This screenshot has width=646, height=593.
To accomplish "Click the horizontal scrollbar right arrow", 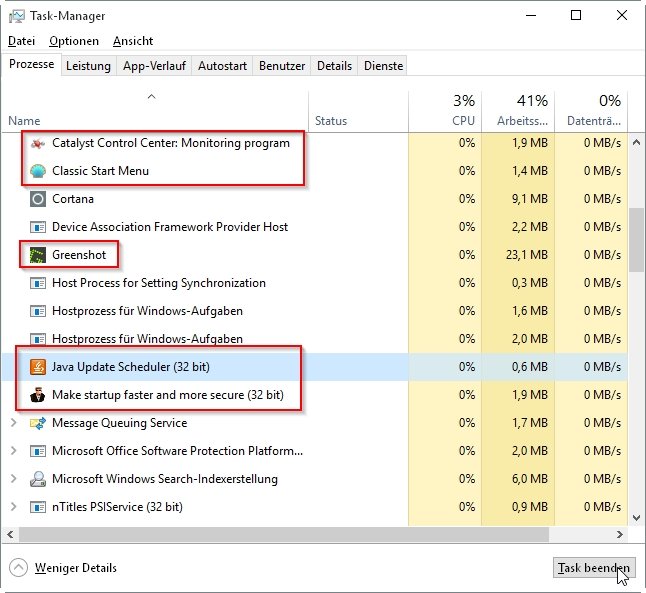I will (x=620, y=534).
